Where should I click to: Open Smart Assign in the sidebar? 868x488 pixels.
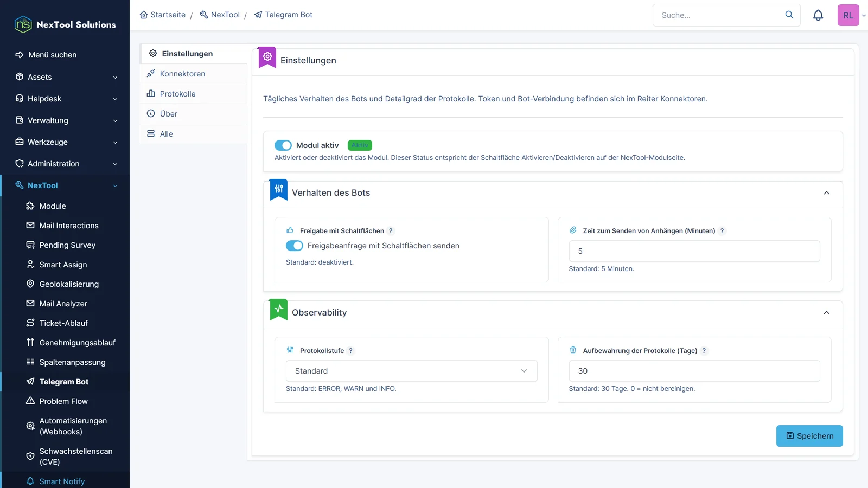tap(63, 265)
